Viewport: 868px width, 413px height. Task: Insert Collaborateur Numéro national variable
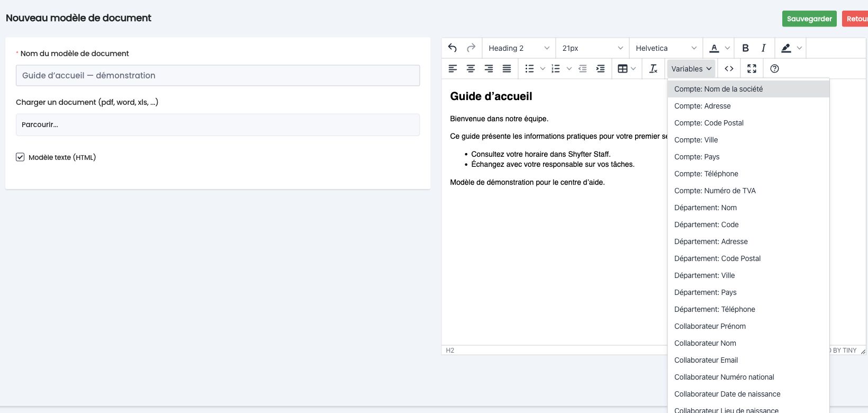748,377
